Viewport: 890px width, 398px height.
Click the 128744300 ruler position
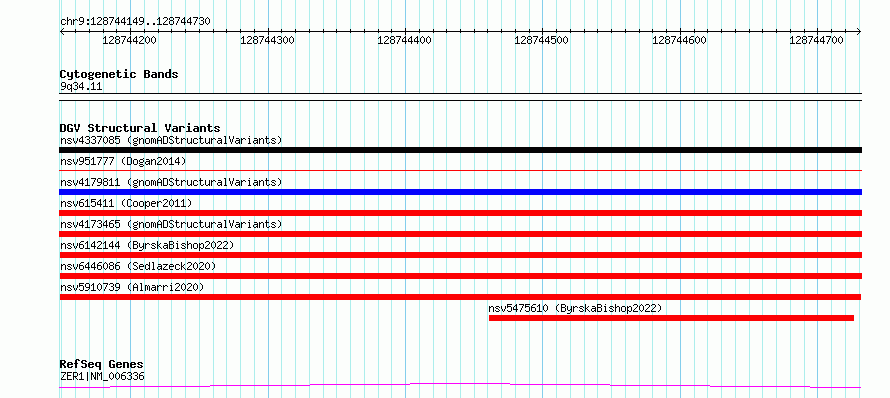pyautogui.click(x=267, y=40)
